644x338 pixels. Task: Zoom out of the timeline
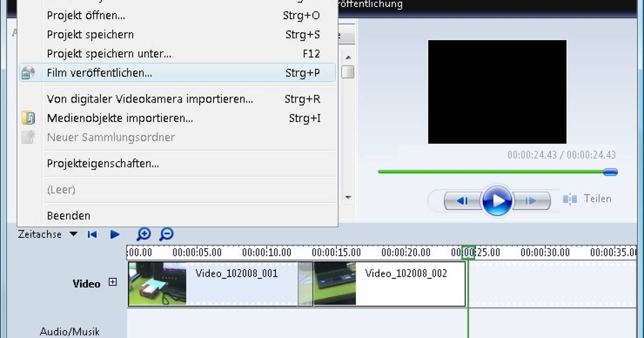(166, 234)
